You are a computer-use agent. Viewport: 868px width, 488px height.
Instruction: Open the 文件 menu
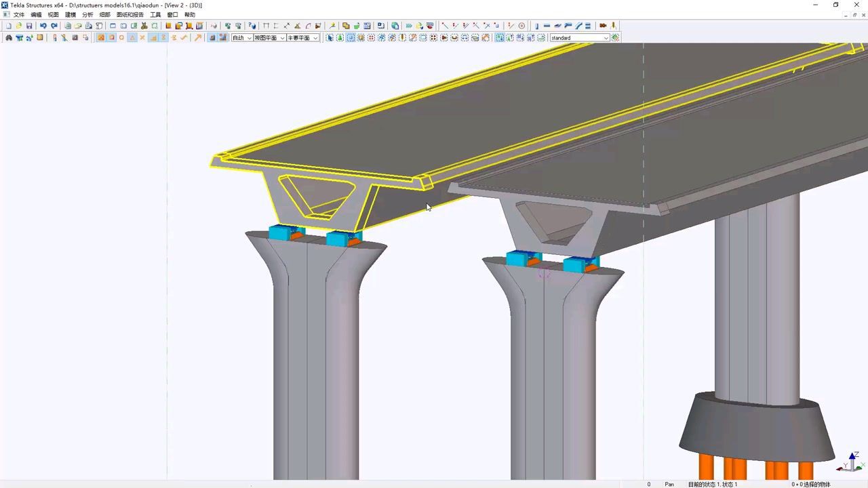[18, 14]
